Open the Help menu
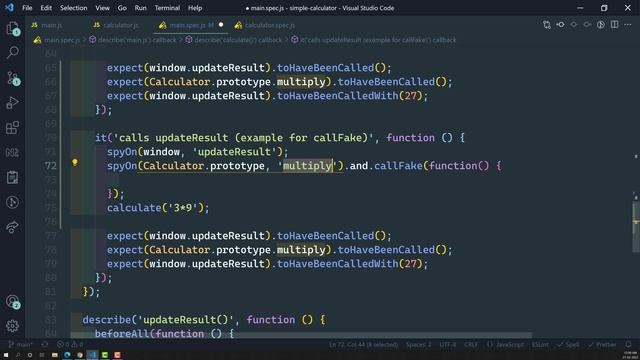Image resolution: width=640 pixels, height=360 pixels. pos(195,8)
